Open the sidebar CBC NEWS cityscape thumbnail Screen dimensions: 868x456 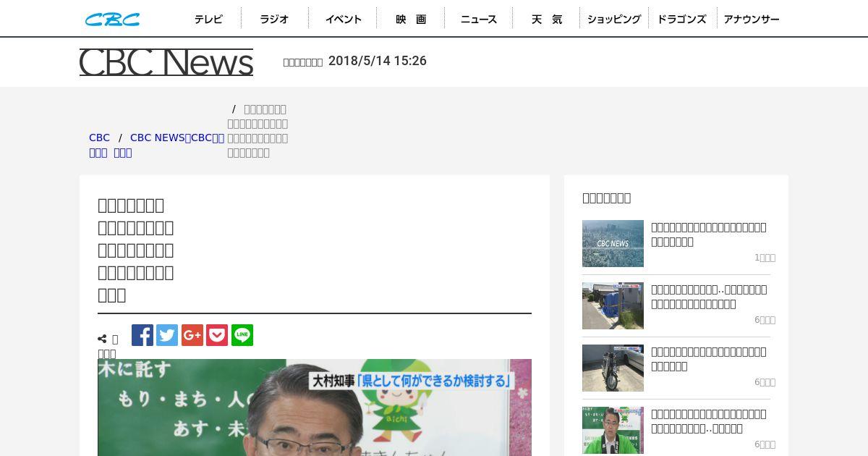613,243
